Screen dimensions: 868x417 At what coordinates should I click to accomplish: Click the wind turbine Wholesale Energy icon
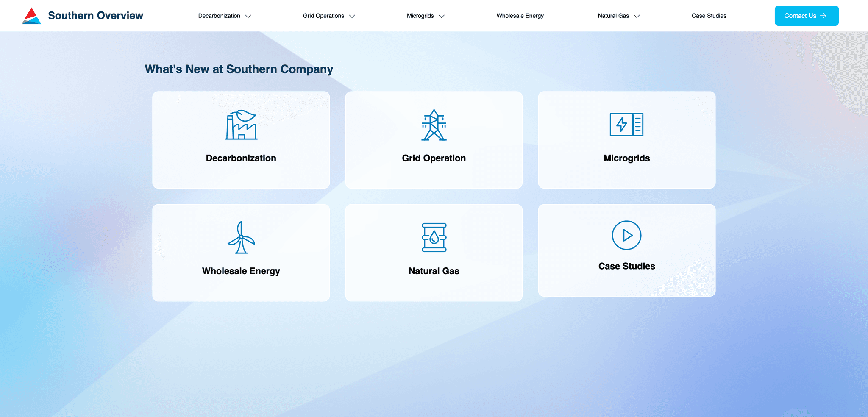pos(241,237)
